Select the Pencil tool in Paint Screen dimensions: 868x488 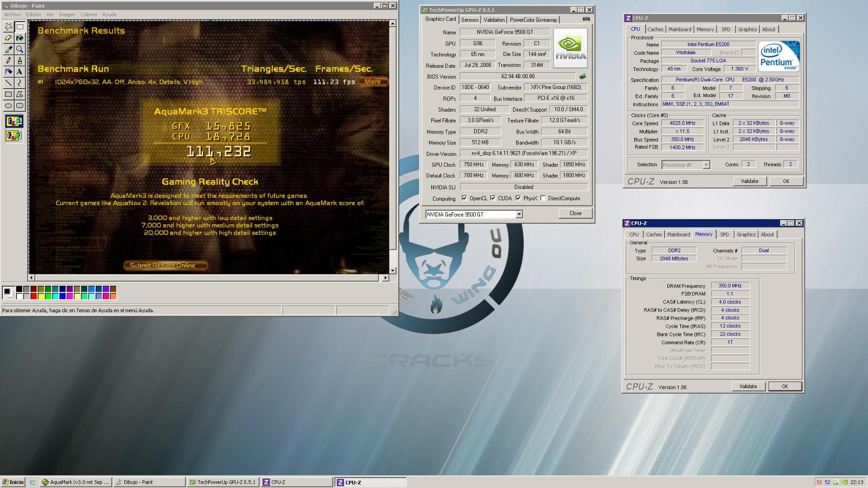(8, 61)
